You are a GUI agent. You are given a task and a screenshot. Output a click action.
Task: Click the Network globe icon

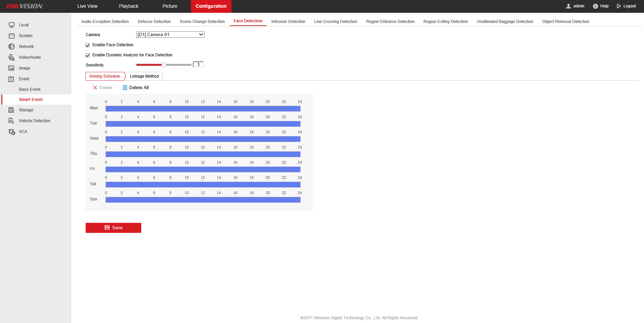coord(11,47)
